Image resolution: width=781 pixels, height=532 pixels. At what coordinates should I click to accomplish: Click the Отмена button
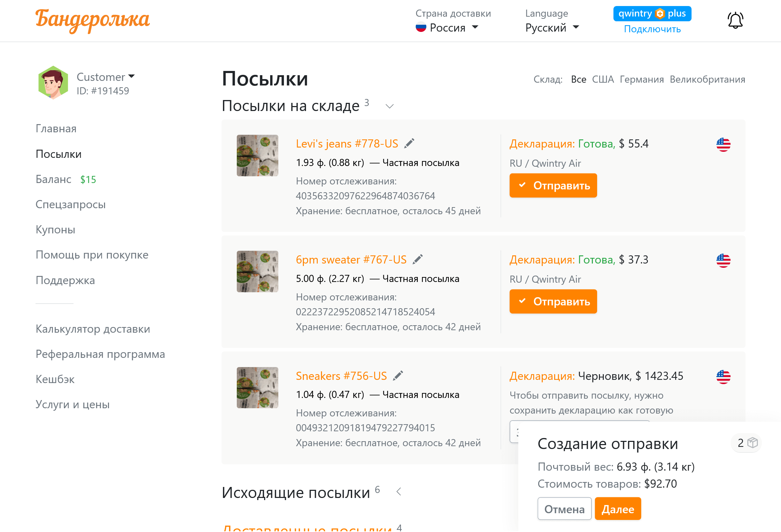[564, 509]
